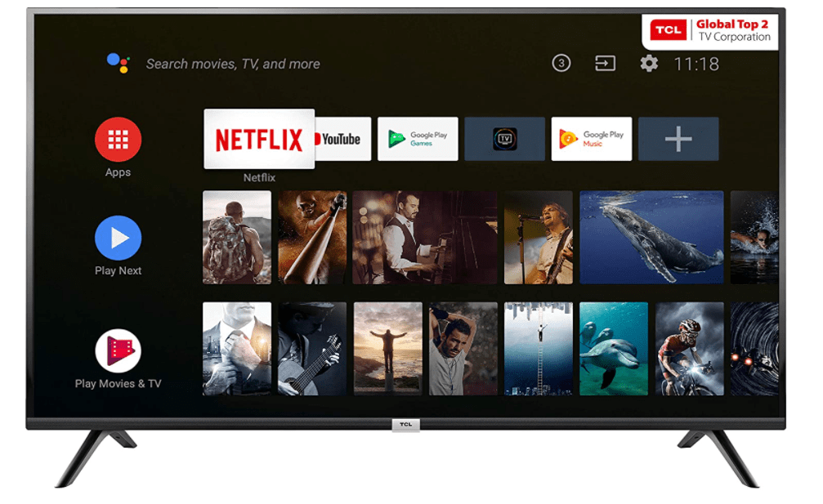Click the plus tile to add apps
Screen dimensions: 823x504
[x=678, y=139]
